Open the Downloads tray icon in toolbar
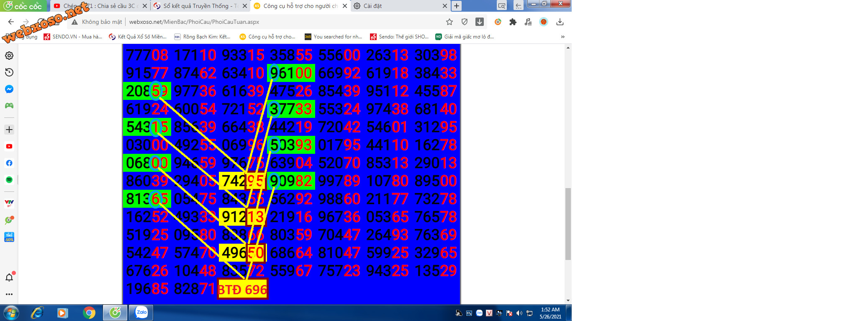The image size is (868, 321). click(x=560, y=22)
